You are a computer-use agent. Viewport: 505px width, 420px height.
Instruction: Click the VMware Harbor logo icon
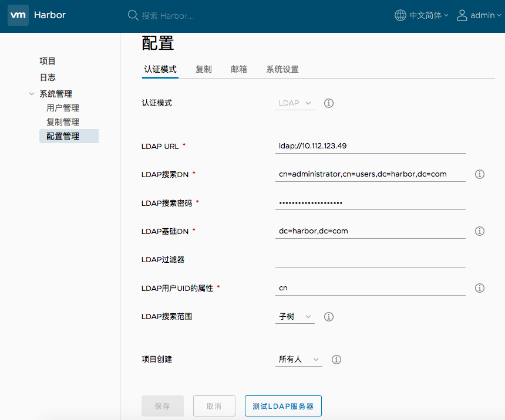point(18,15)
